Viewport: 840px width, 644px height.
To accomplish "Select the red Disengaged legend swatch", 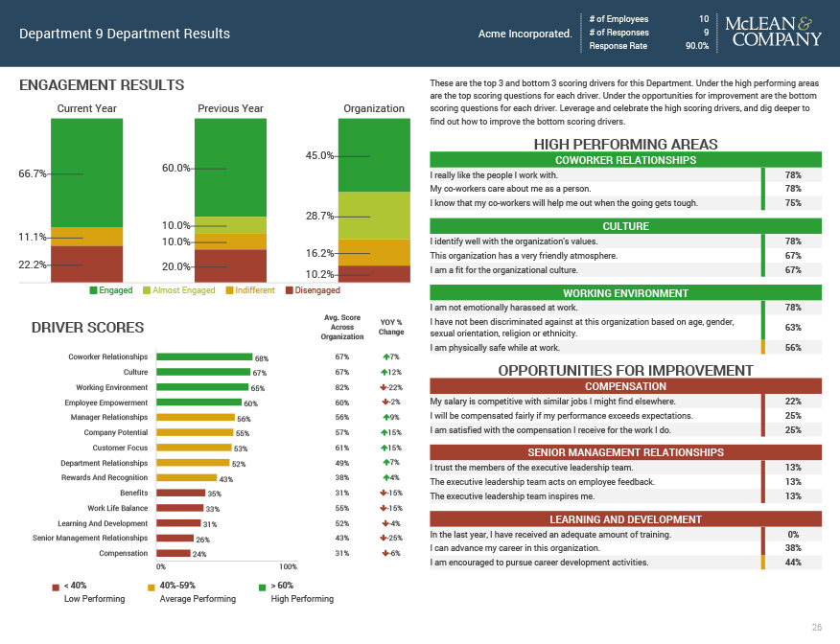I will pos(289,289).
